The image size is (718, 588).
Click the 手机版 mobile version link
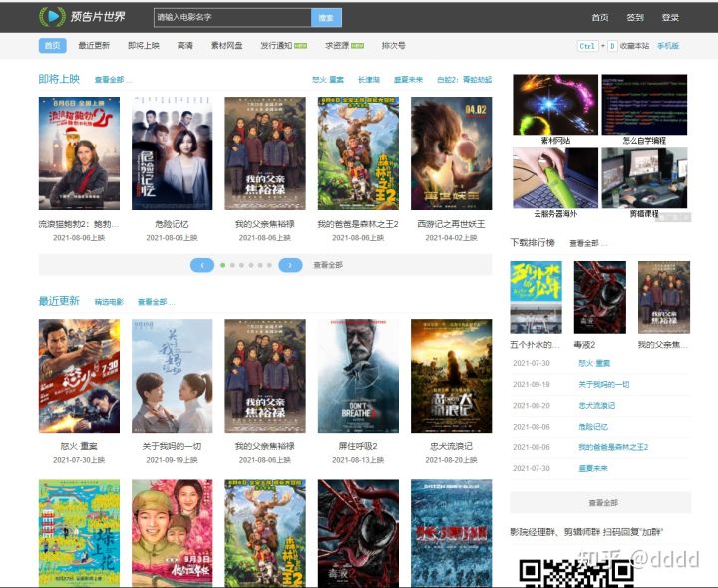668,46
